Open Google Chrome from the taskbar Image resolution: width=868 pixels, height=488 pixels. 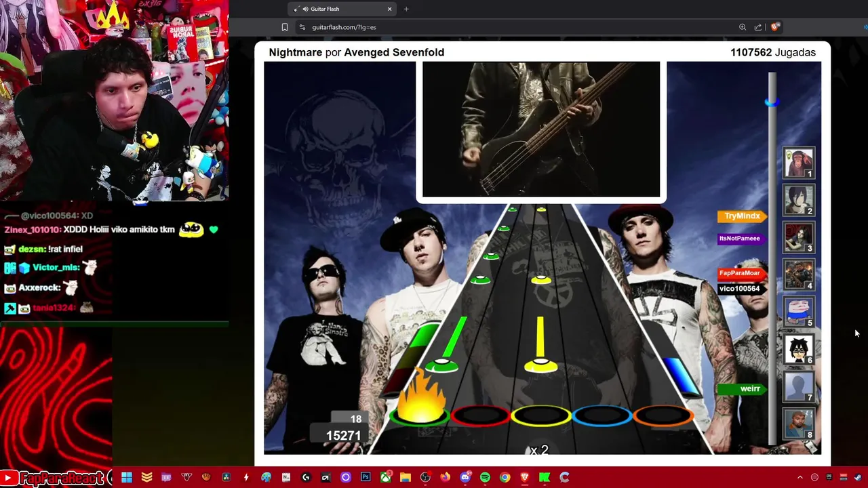click(505, 477)
